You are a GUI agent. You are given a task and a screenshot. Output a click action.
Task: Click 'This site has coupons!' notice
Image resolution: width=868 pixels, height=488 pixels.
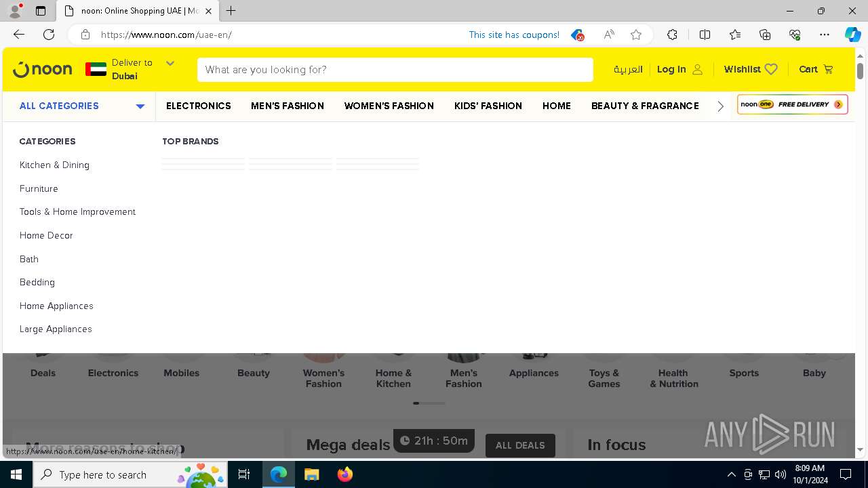point(514,35)
